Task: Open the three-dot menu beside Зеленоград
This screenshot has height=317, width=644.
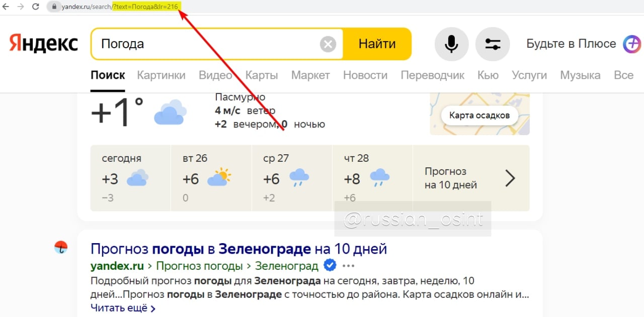Action: (x=348, y=266)
